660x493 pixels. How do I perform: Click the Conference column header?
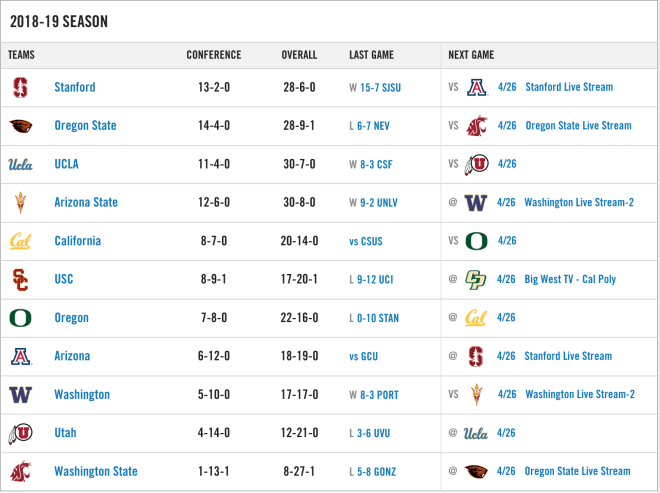tap(214, 55)
